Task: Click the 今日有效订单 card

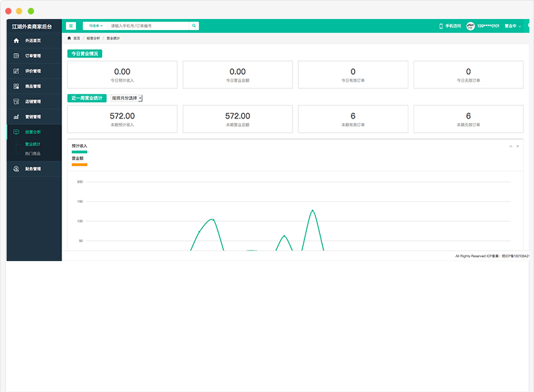Action: pyautogui.click(x=353, y=75)
